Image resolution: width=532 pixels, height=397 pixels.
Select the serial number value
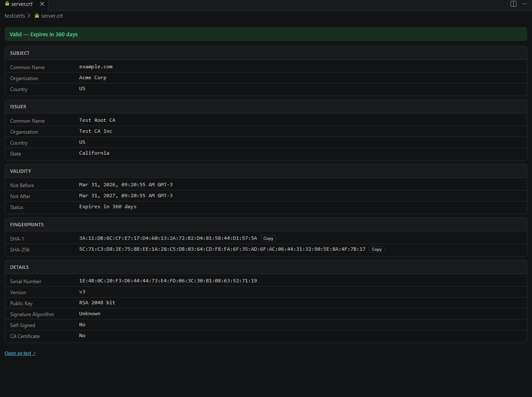pyautogui.click(x=168, y=281)
